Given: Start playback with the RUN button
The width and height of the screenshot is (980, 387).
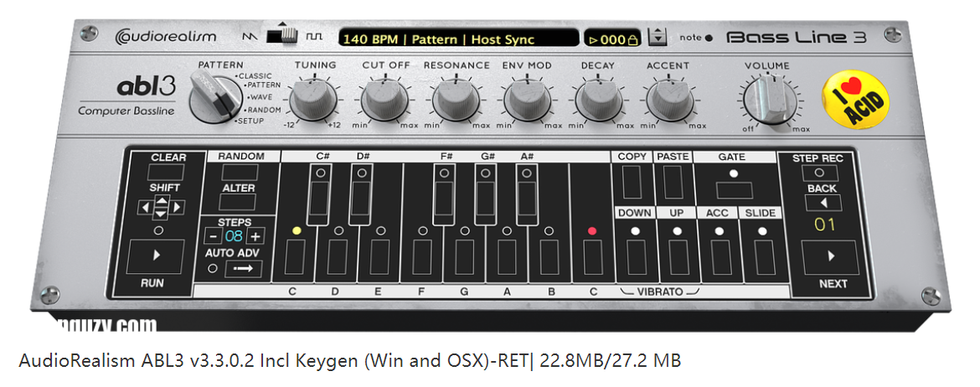Looking at the screenshot, I should pos(156,256).
